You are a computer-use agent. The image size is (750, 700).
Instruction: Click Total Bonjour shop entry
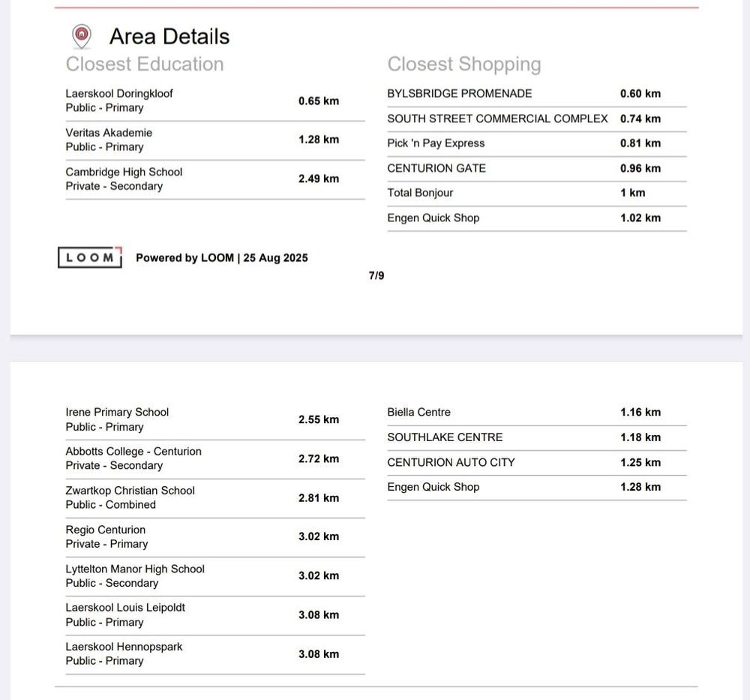coord(420,193)
